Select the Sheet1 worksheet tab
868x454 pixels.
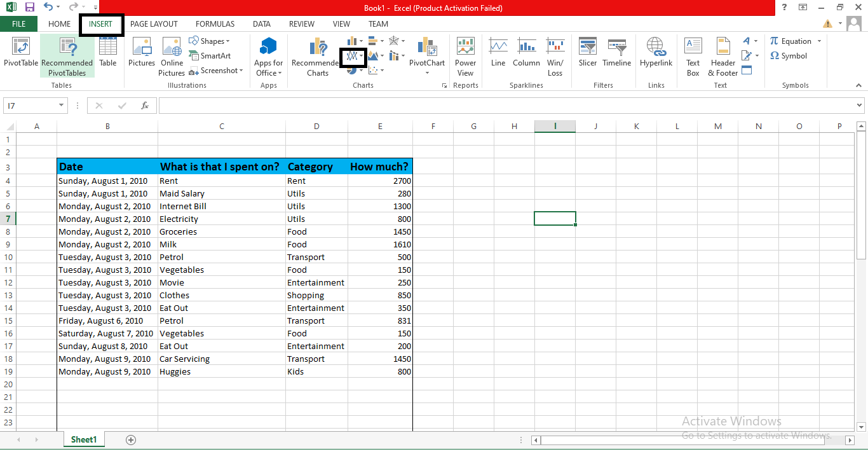tap(84, 439)
